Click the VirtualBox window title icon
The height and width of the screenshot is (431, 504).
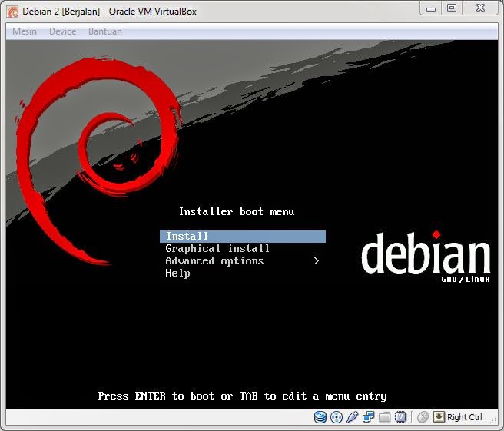(13, 12)
